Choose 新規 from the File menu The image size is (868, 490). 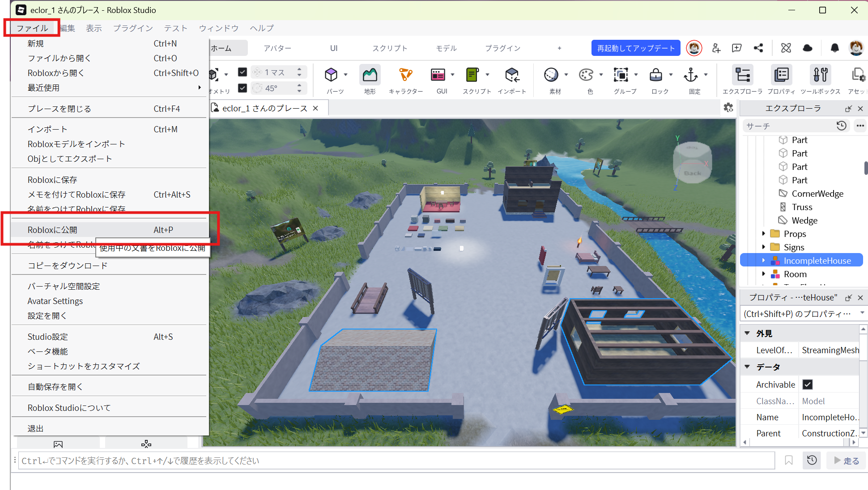[x=110, y=43]
